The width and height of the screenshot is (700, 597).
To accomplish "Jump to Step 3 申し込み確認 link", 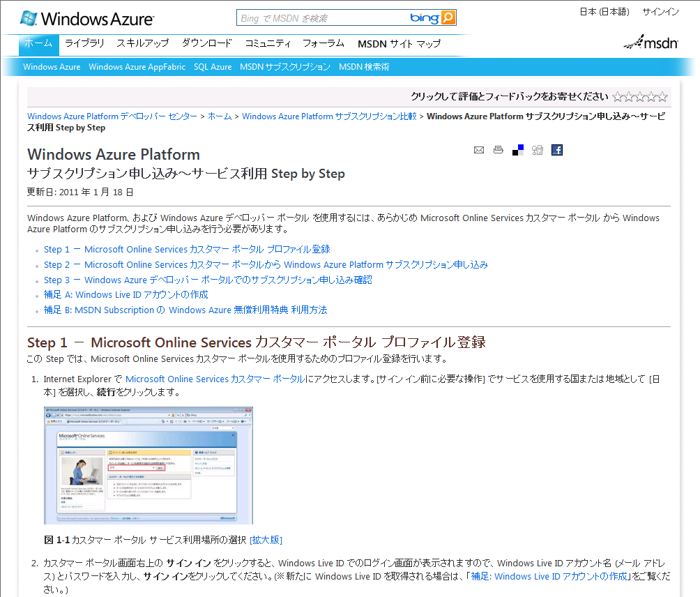I will coord(208,280).
